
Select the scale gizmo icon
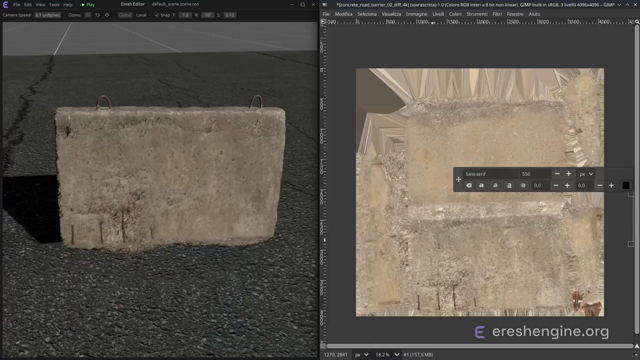pos(107,15)
